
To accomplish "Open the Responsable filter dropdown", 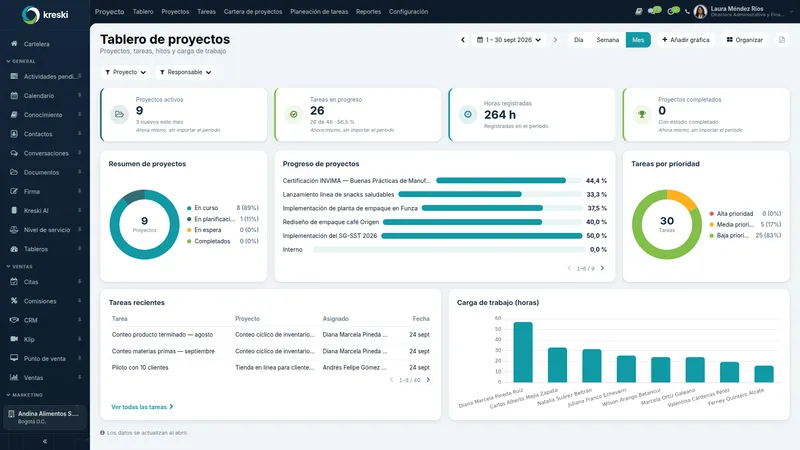I will pos(185,72).
